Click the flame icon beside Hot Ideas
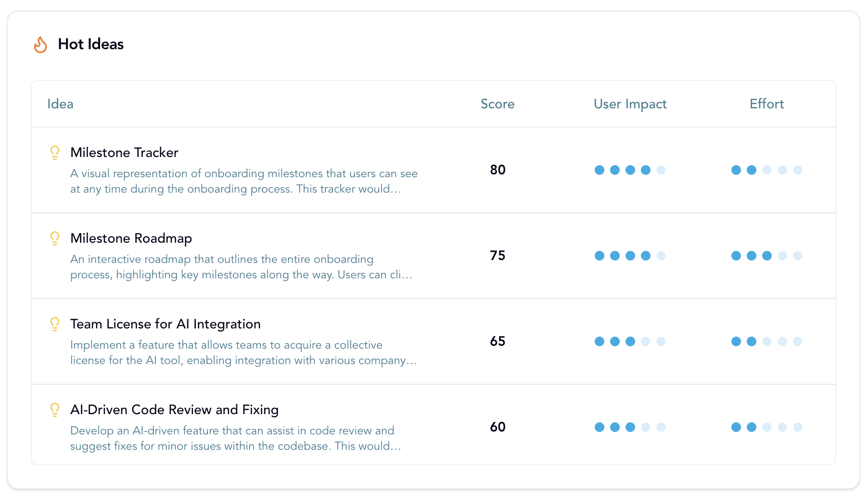868x496 pixels. pyautogui.click(x=40, y=45)
